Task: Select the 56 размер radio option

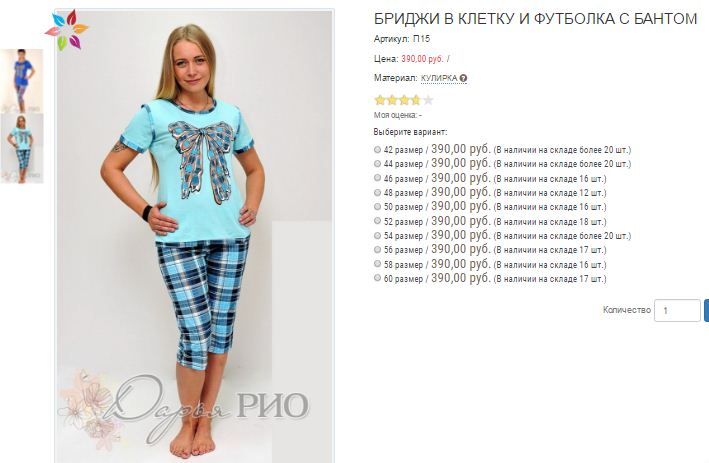Action: click(x=378, y=250)
